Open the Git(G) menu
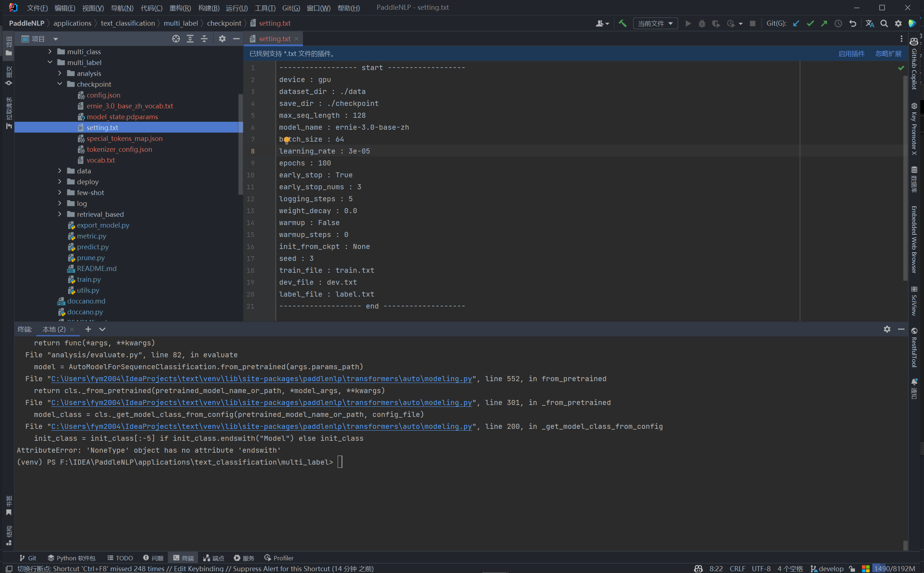The height and width of the screenshot is (573, 924). coord(291,8)
